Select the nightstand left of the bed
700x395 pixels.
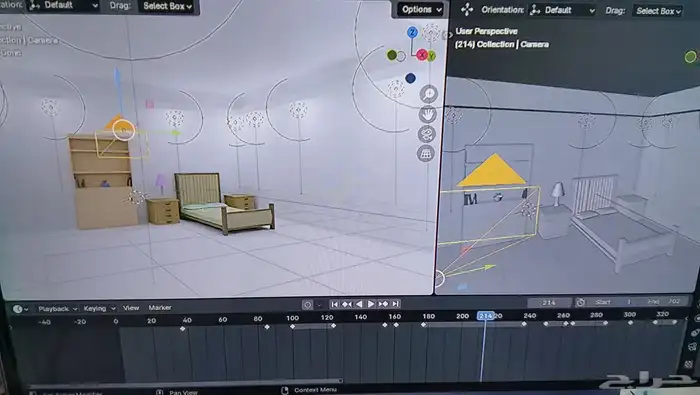[163, 211]
